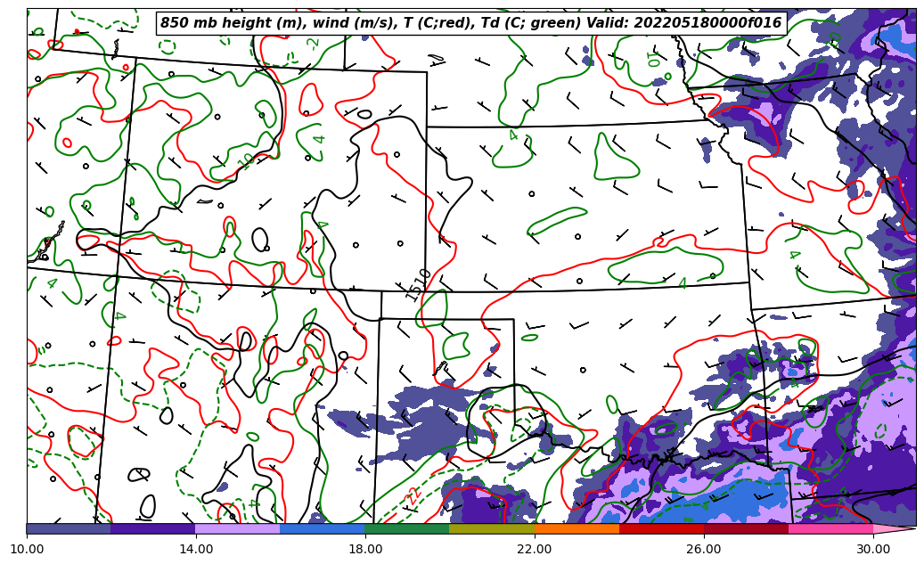This screenshot has width=924, height=564.
Task: Click the lavender colorbar segment
Action: tap(238, 528)
